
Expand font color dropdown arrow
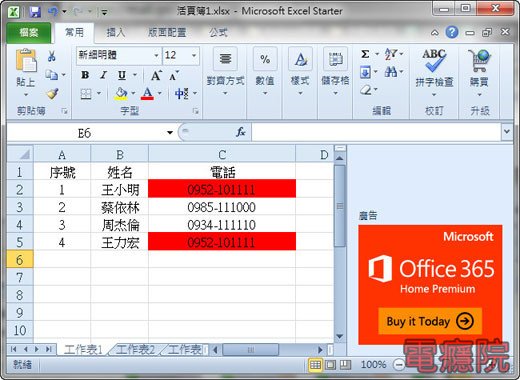[x=159, y=93]
